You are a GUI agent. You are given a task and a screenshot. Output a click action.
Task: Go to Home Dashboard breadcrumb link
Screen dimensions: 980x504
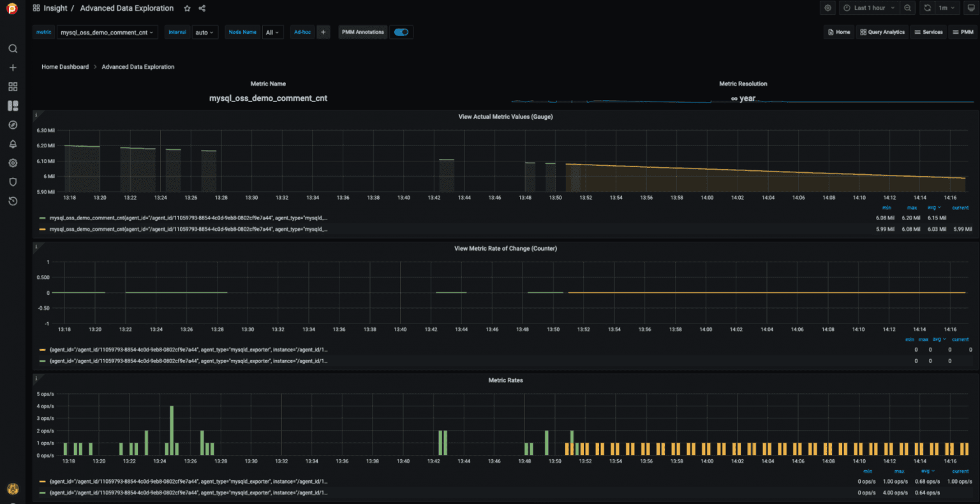[65, 67]
